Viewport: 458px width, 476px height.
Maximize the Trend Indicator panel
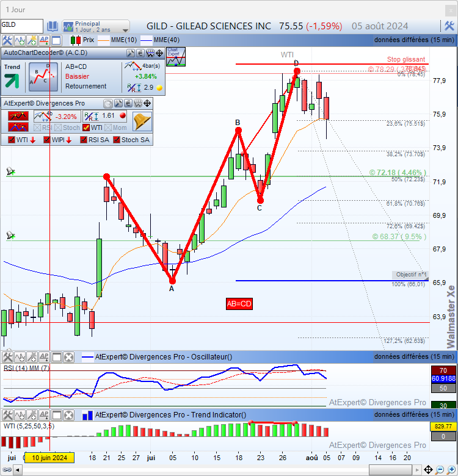[57, 416]
